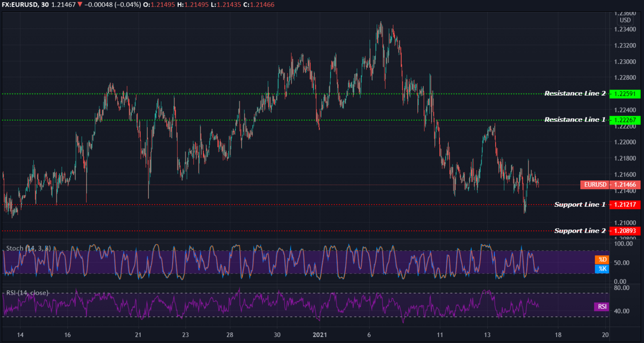
Task: Click the Support Line 1 label
Action: [580, 204]
